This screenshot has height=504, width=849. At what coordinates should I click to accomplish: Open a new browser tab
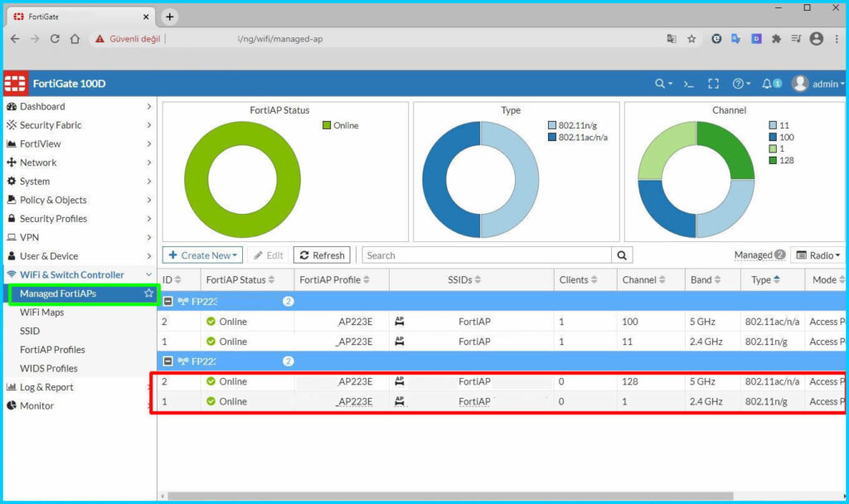169,17
